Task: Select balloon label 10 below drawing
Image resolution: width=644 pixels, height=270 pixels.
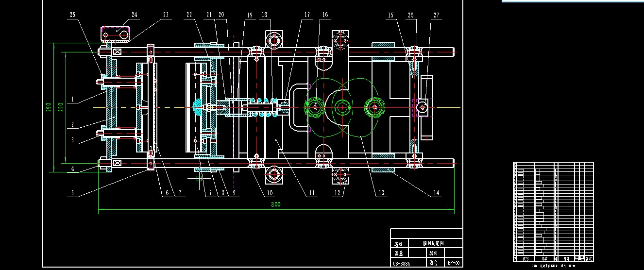Action: 270,193
